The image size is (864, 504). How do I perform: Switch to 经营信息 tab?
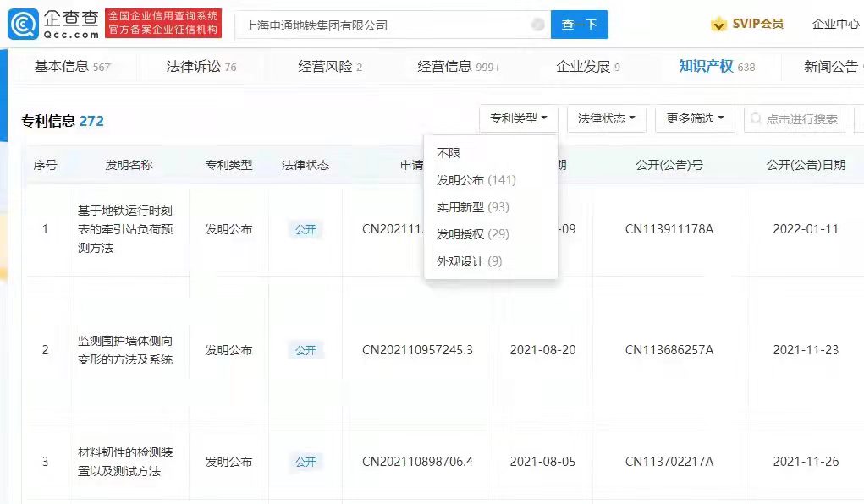click(459, 67)
